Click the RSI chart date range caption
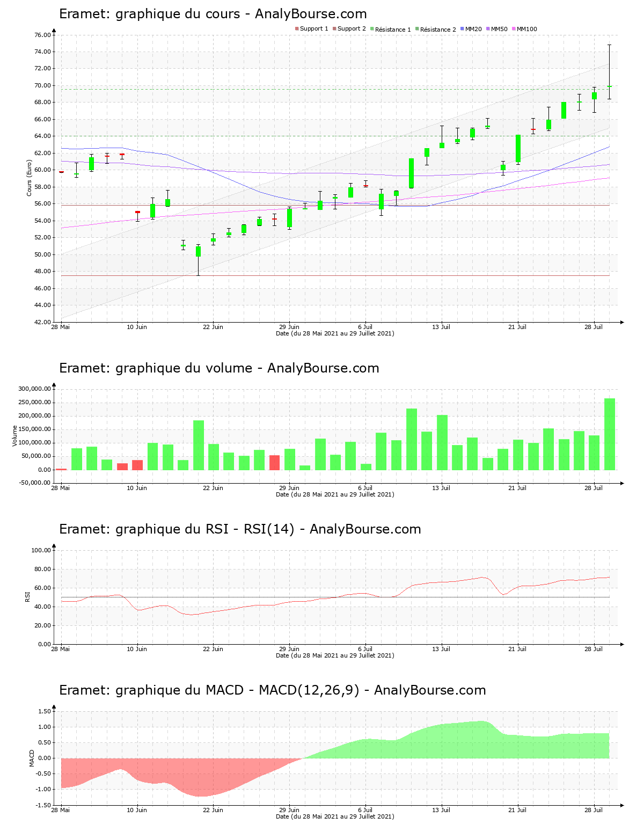Screen dimensions: 644x832 [335, 655]
